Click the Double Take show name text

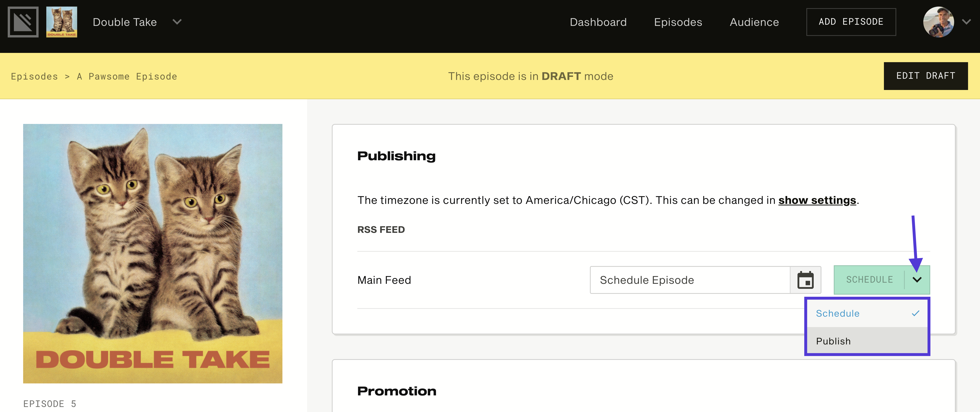tap(125, 22)
